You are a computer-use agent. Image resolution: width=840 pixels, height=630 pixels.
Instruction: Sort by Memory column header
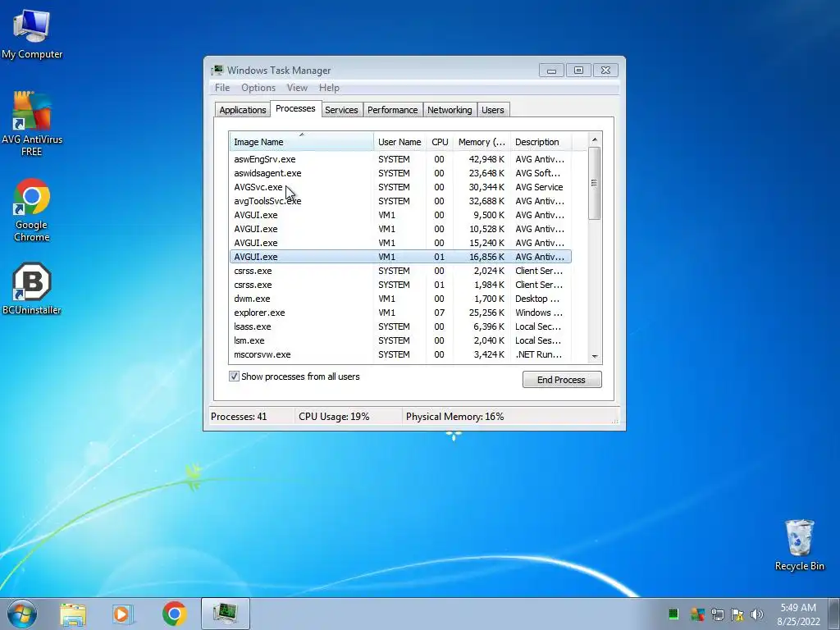[x=482, y=141]
